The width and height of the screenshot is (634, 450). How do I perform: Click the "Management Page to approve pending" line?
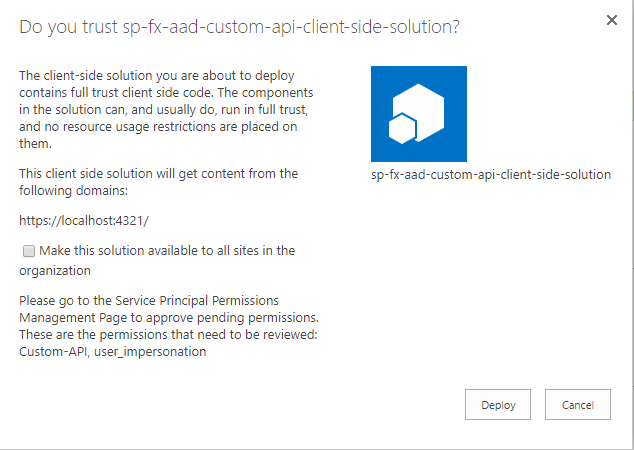point(169,318)
